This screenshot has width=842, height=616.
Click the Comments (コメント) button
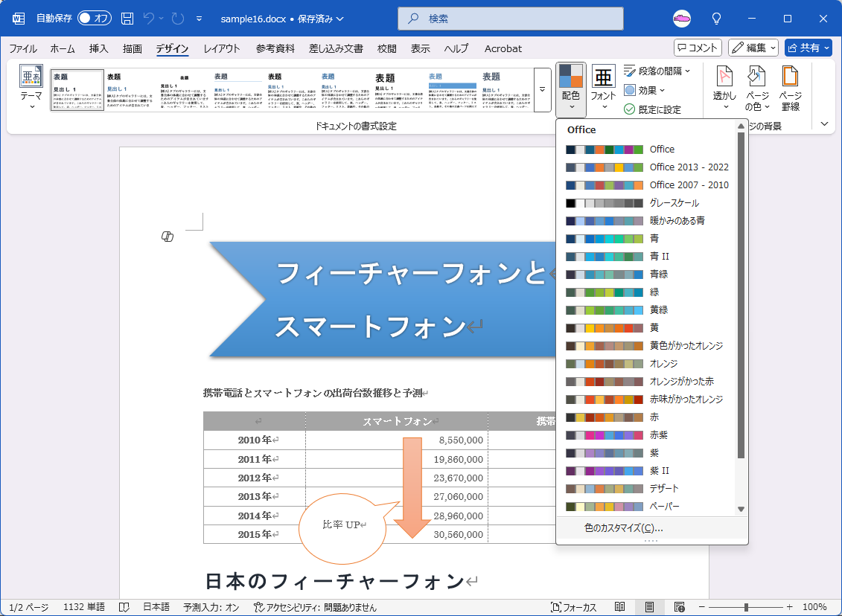click(698, 48)
